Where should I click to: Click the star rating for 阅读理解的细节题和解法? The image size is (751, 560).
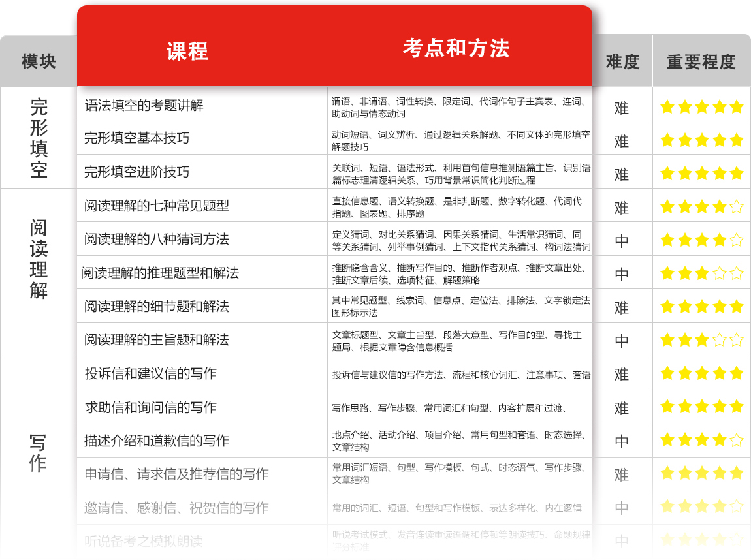[701, 306]
